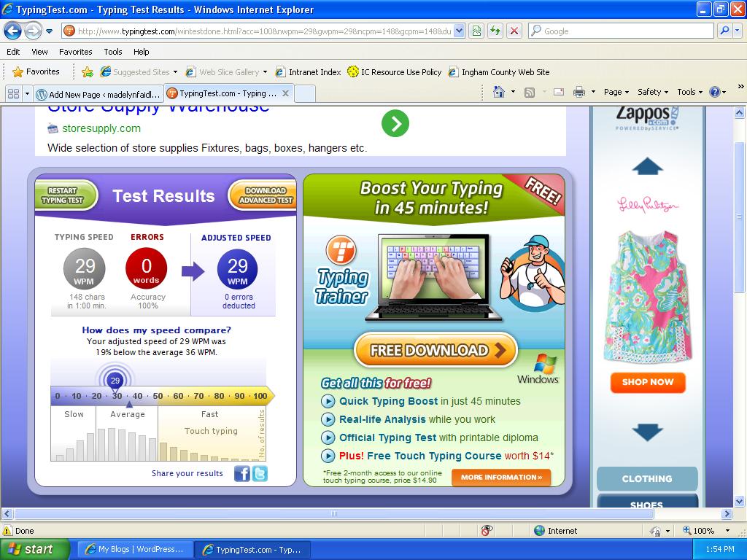Viewport: 747px width, 560px height.
Task: Click the Stop loading icon
Action: [514, 31]
